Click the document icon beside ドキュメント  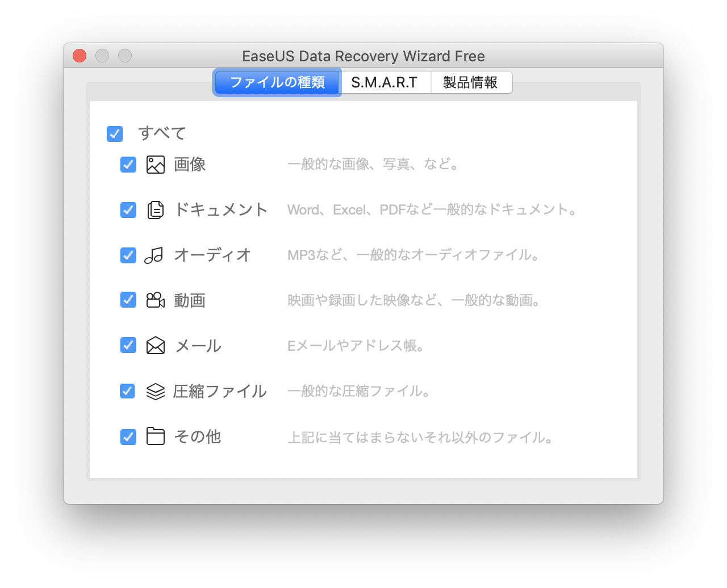(x=155, y=210)
